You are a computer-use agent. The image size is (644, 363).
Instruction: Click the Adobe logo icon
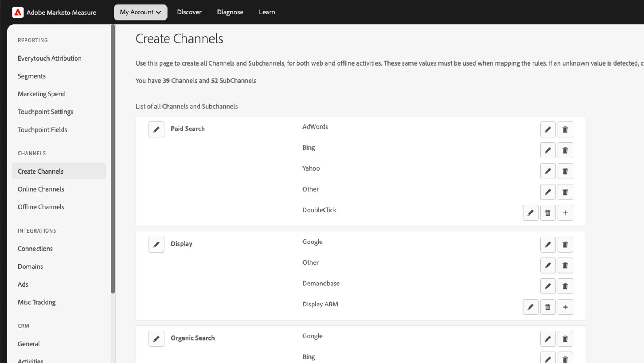click(x=17, y=12)
